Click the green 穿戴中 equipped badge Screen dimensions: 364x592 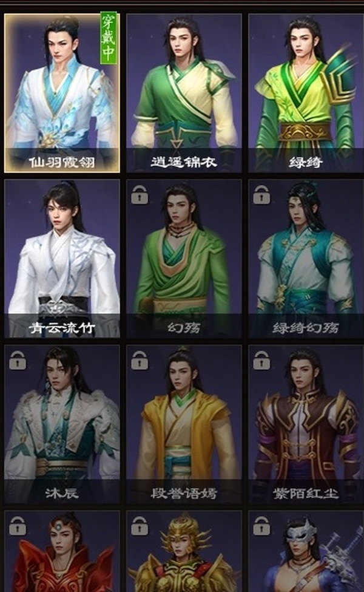tap(109, 38)
